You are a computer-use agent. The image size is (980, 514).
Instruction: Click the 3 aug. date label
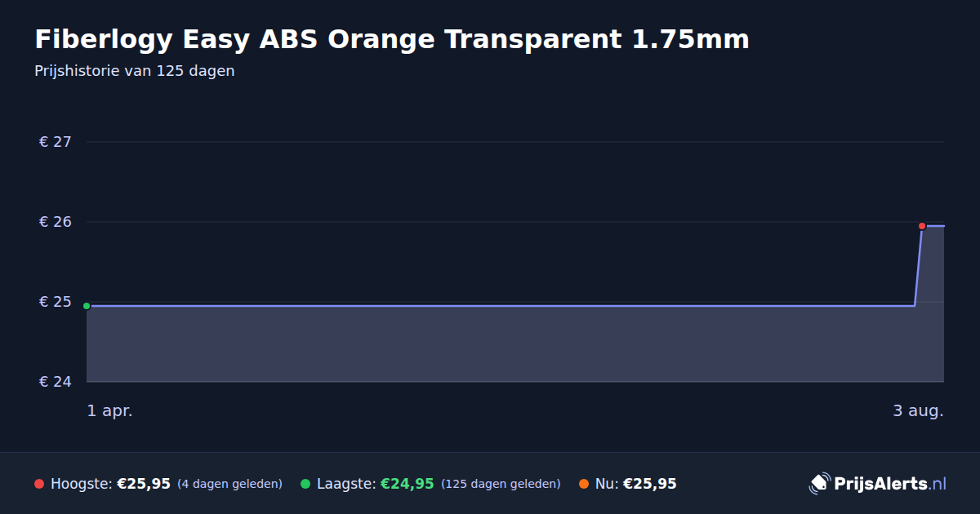click(x=918, y=411)
